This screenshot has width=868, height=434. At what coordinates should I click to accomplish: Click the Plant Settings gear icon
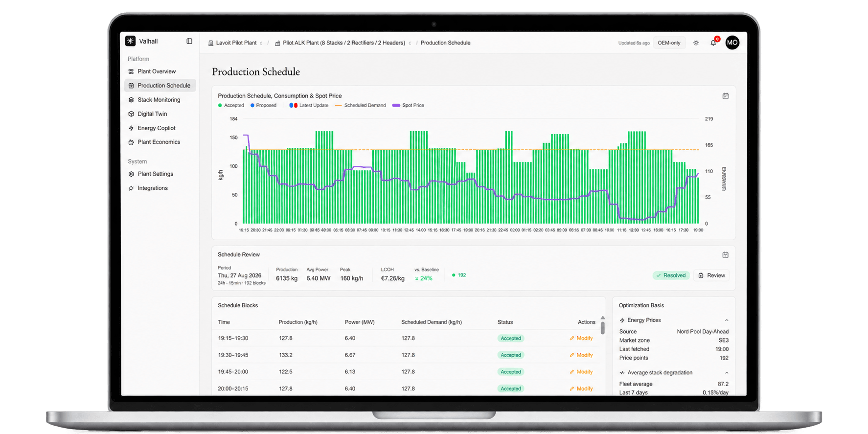click(x=131, y=174)
